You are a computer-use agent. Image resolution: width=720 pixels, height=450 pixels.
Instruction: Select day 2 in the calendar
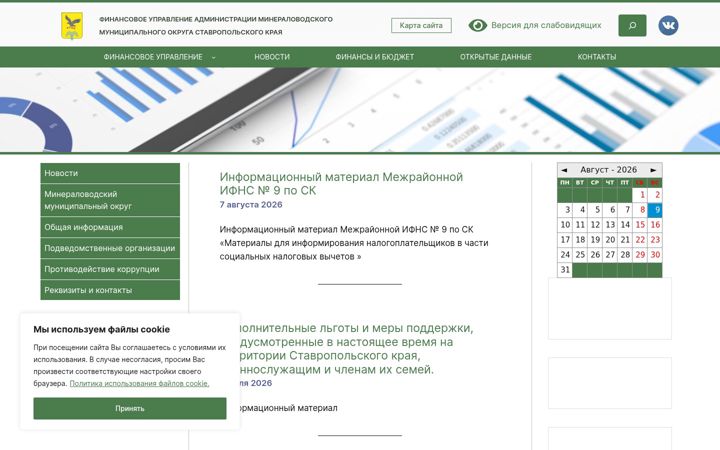655,195
